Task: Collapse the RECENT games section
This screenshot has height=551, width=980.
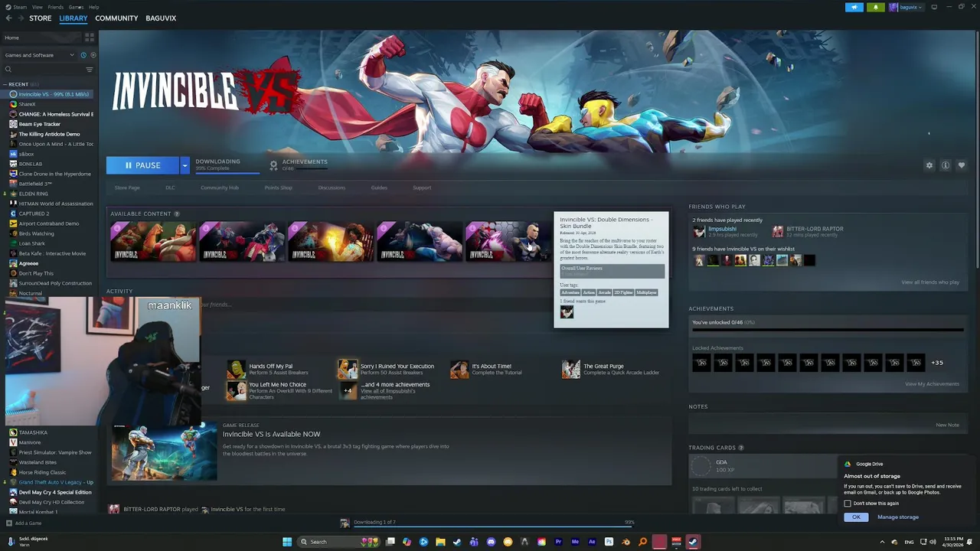Action: pos(5,84)
